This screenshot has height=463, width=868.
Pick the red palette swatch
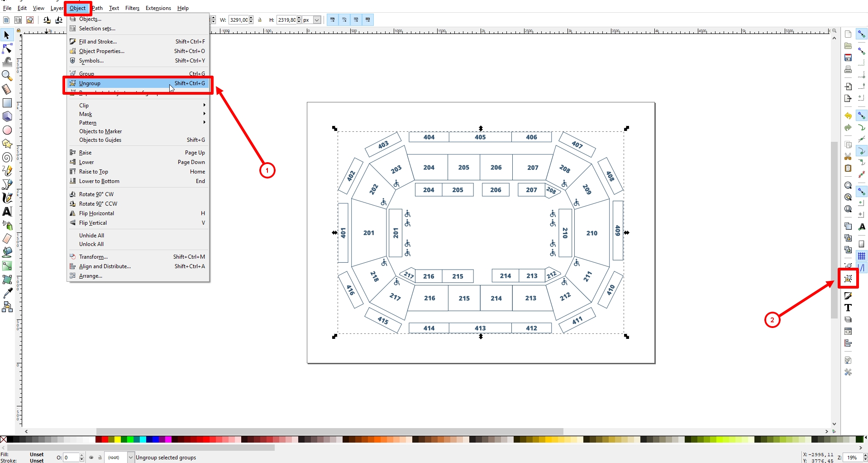[105, 439]
